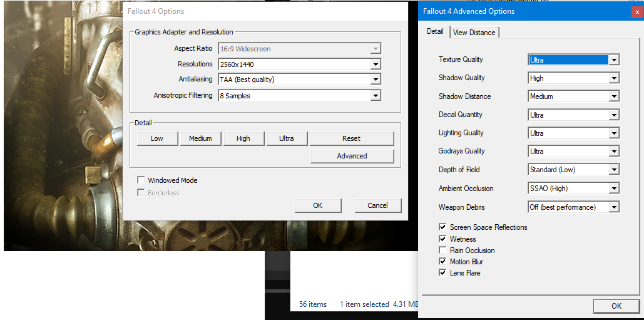Switch to the View Distance tab
The height and width of the screenshot is (320, 644).
474,33
